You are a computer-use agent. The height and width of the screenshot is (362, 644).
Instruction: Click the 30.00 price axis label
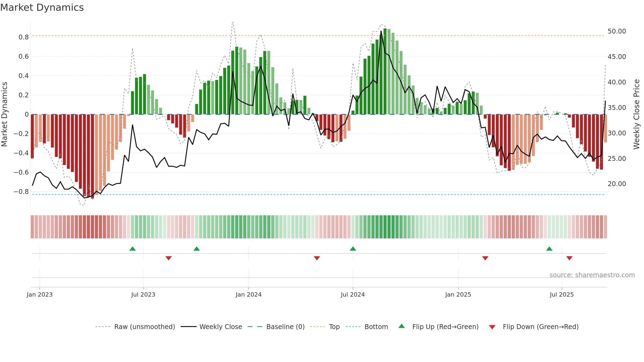click(617, 133)
